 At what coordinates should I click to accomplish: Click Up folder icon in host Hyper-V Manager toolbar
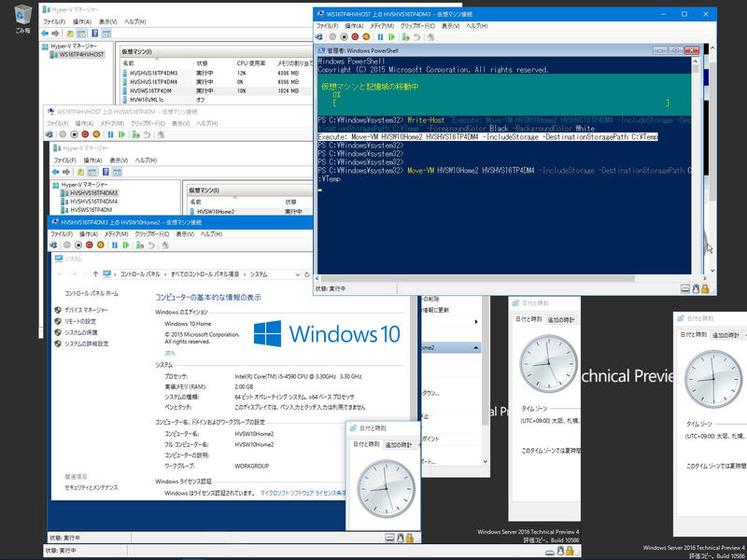[70, 34]
